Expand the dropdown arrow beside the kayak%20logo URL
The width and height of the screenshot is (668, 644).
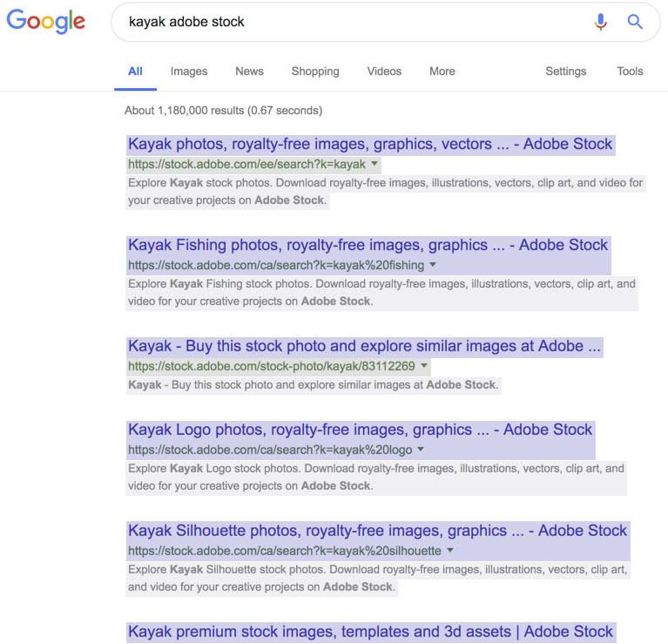(421, 450)
